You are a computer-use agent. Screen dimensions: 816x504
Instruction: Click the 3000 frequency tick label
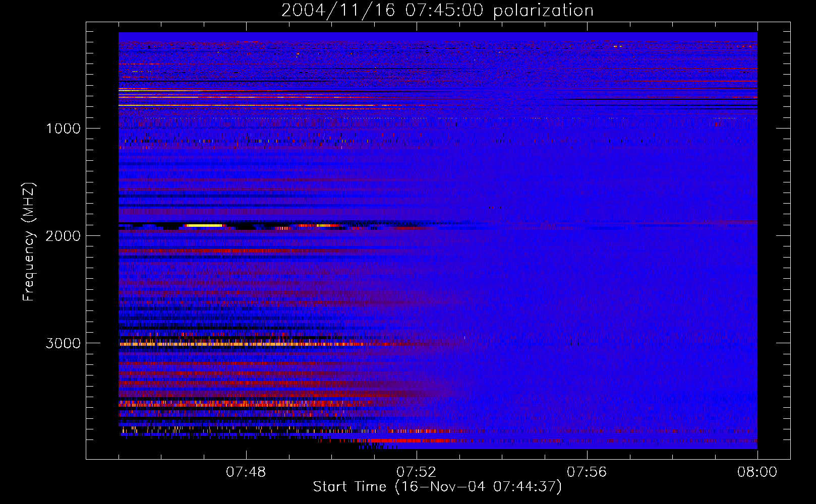pyautogui.click(x=63, y=343)
